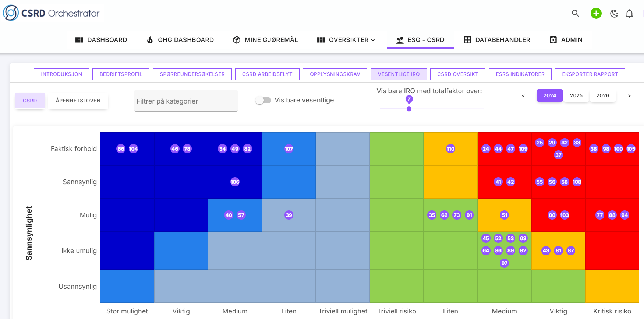The image size is (644, 319).
Task: Click the Triviell risiko column label
Action: 397,311
